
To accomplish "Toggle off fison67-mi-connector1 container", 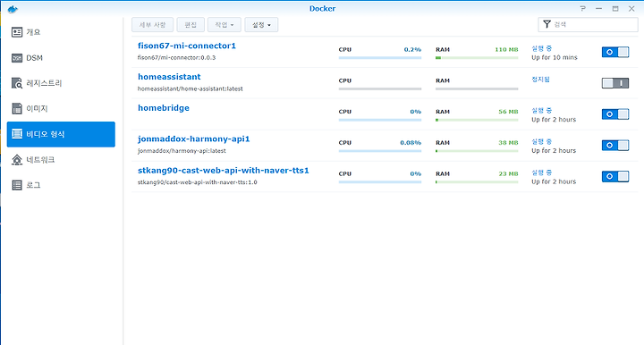I will click(615, 52).
